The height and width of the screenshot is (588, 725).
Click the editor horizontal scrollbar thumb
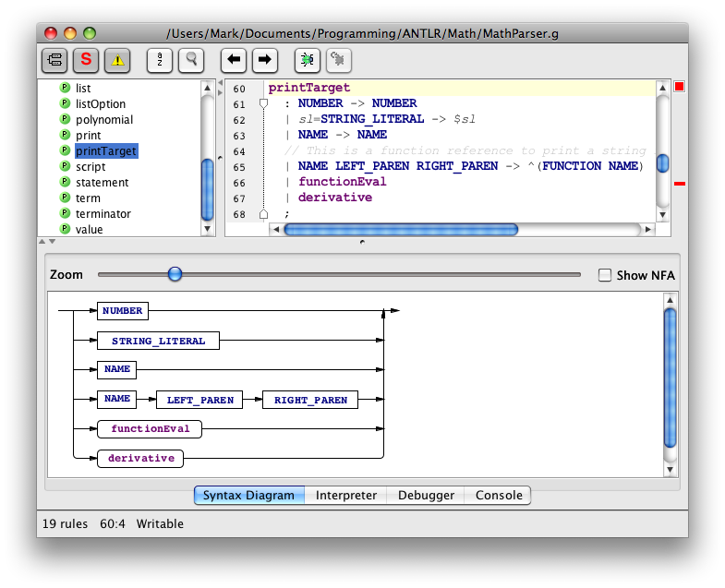click(x=401, y=229)
